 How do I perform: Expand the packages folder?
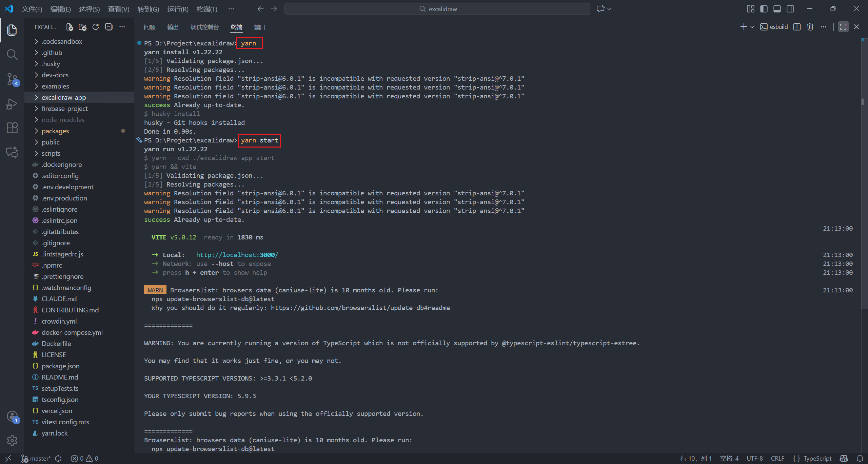tap(55, 131)
